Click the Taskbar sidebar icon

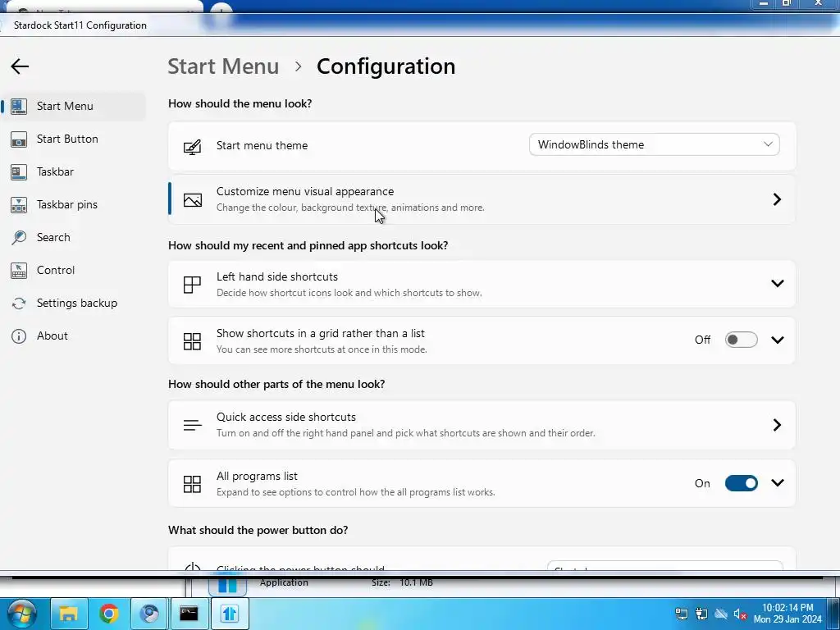[19, 172]
